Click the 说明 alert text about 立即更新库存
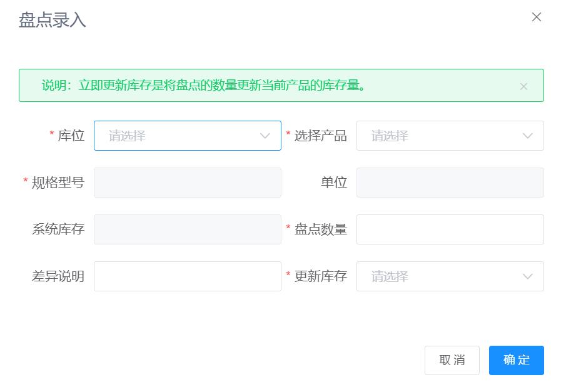 [x=203, y=86]
